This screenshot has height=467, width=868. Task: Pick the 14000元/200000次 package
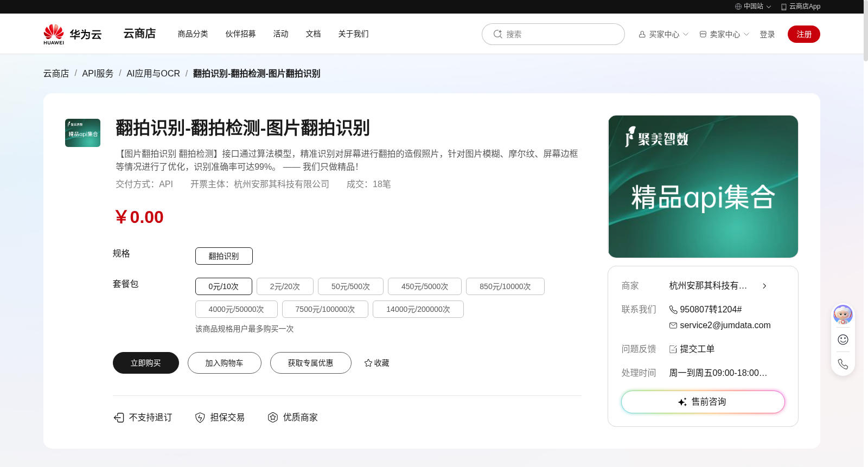click(x=418, y=309)
